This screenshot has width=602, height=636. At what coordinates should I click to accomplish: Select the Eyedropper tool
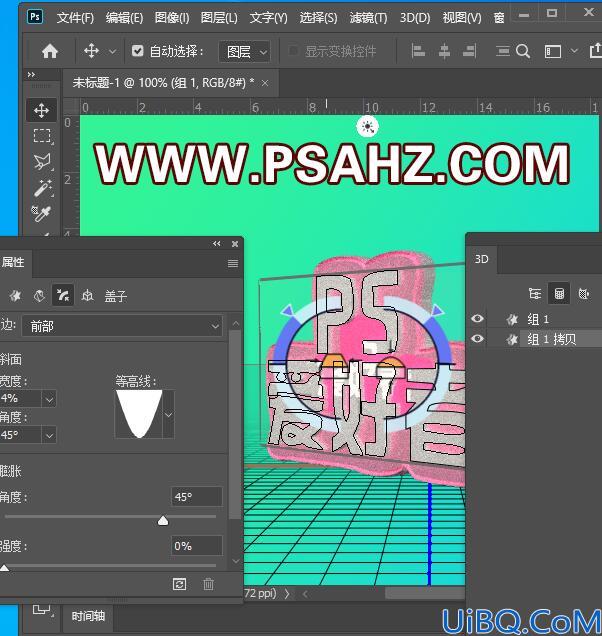click(41, 213)
